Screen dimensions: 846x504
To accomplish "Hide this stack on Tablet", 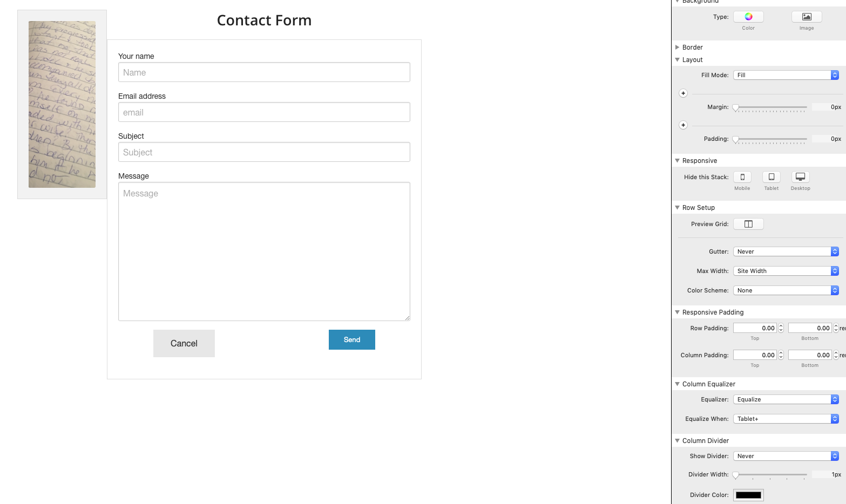I will pos(771,177).
